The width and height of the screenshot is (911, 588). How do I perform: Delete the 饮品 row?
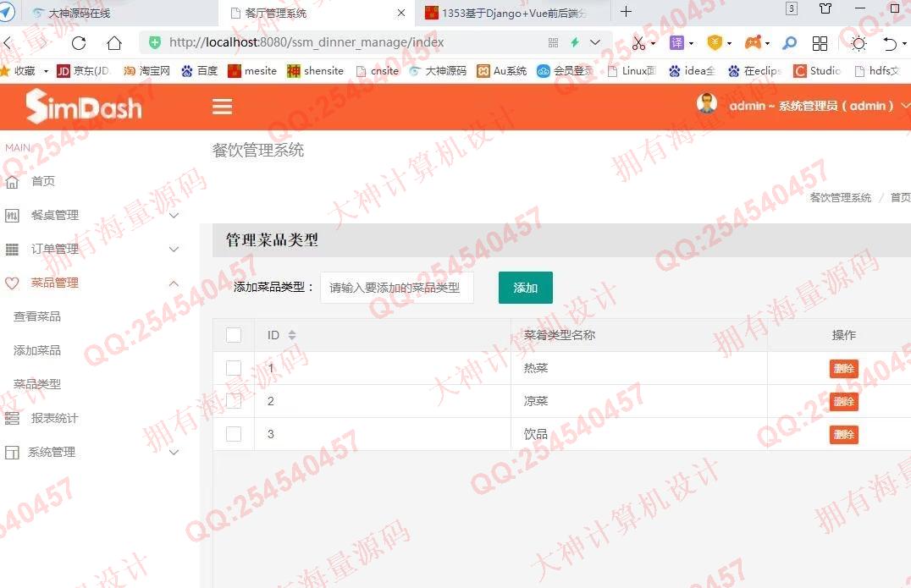(x=843, y=435)
